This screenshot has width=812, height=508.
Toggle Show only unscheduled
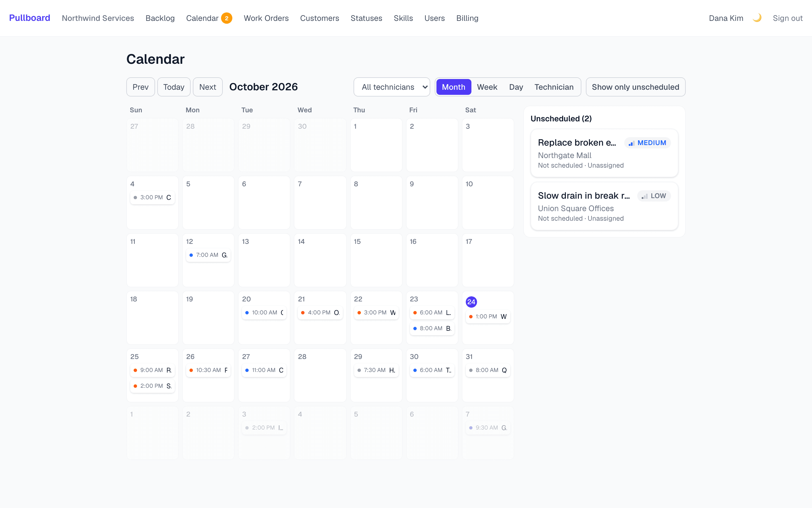[635, 87]
